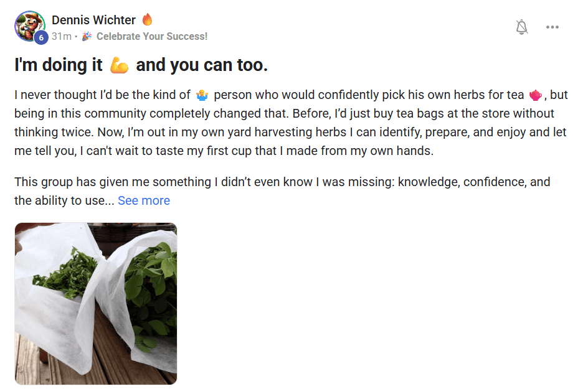The width and height of the screenshot is (588, 389).
Task: Open Dennis Wichter's profile via name
Action: (x=93, y=20)
